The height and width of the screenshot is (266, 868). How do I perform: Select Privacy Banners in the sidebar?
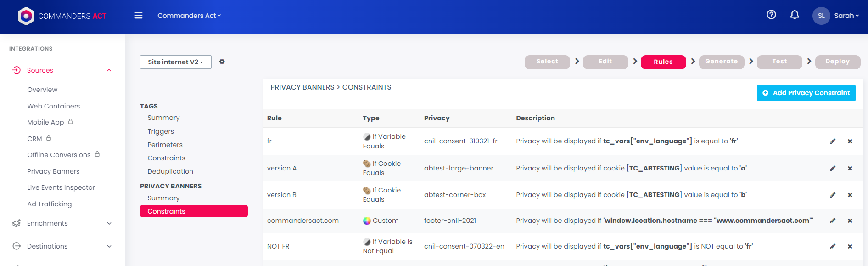click(x=53, y=171)
